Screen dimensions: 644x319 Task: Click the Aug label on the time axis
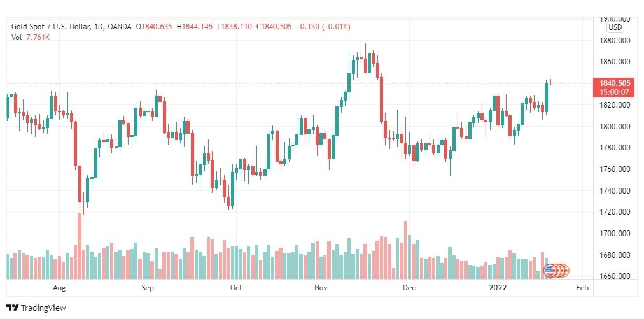pos(59,288)
